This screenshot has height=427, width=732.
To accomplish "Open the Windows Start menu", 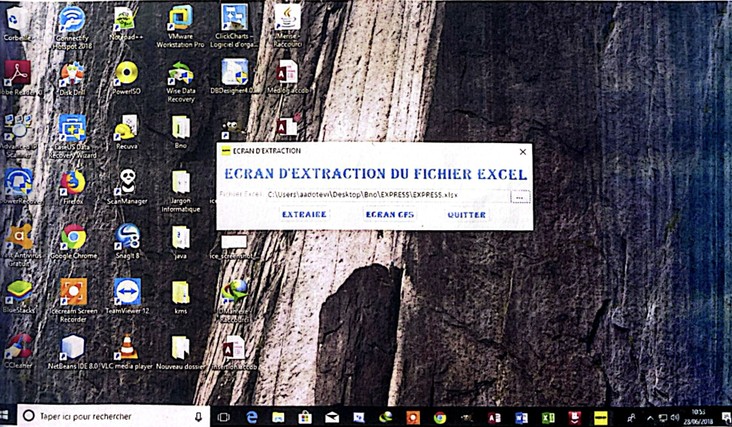I will tap(9, 415).
